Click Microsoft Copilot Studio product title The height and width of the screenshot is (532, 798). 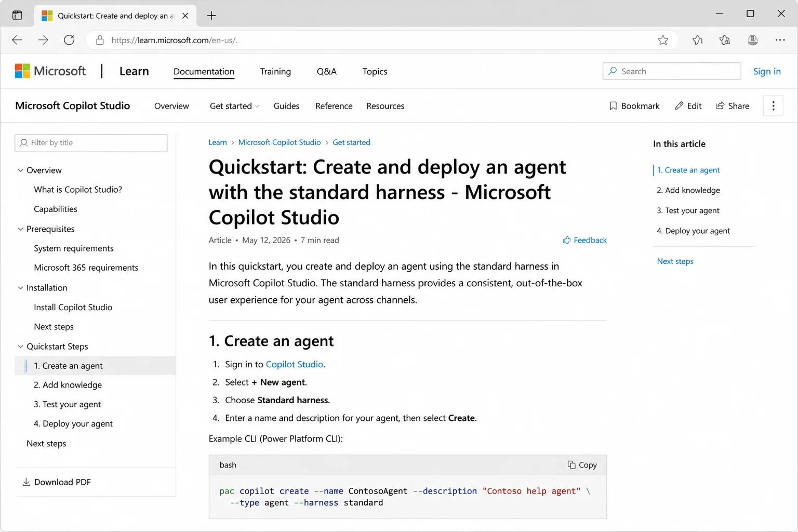pos(73,105)
